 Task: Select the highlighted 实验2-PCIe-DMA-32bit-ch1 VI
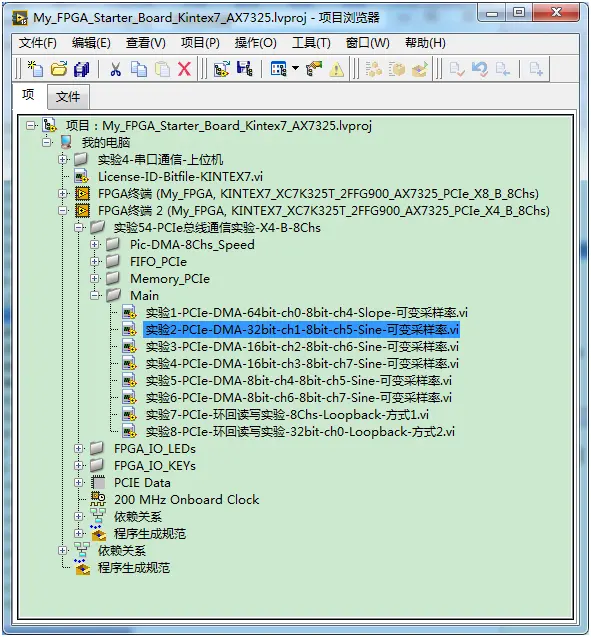[x=302, y=329]
